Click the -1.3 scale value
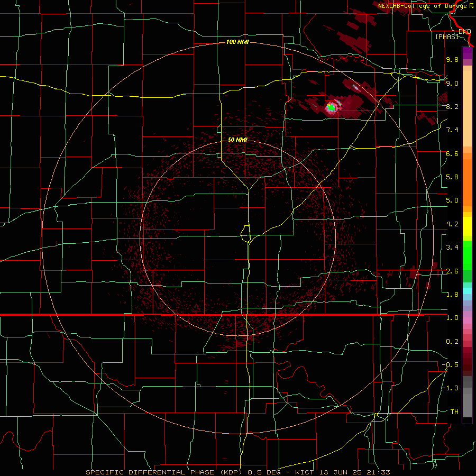This screenshot has width=476, height=476. (450, 388)
